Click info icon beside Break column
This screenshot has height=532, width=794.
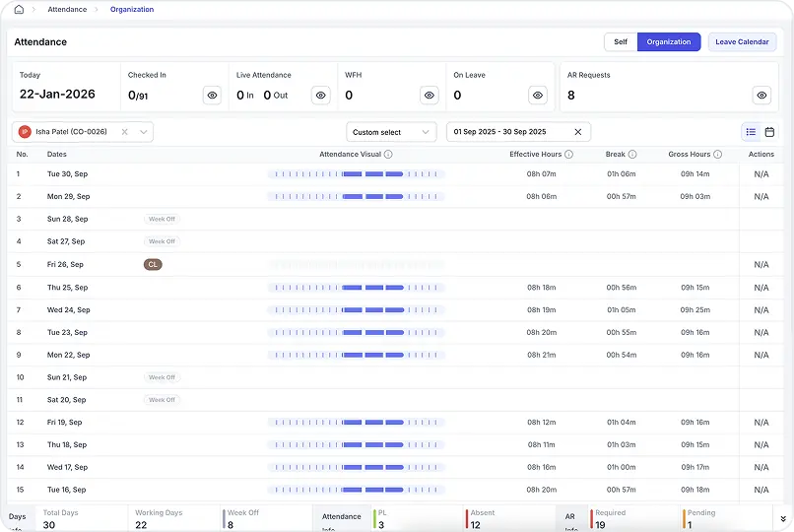[632, 155]
